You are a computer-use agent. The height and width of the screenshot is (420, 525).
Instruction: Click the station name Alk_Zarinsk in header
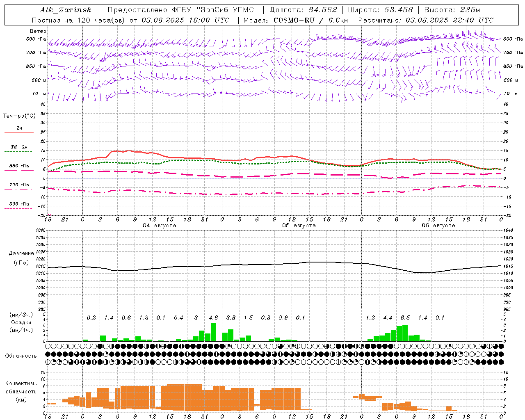point(66,10)
